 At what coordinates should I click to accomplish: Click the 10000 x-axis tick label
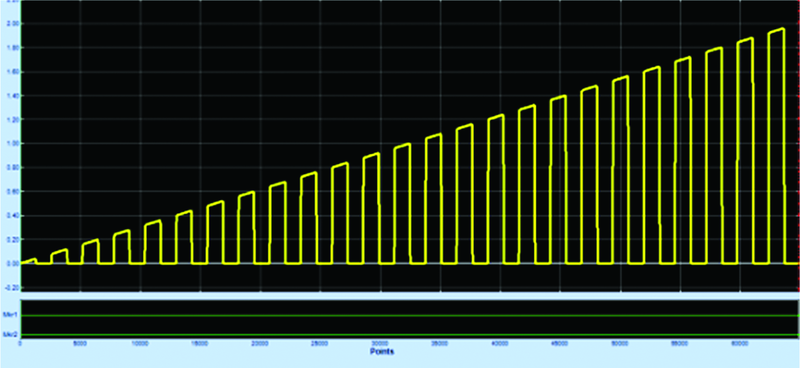click(140, 344)
